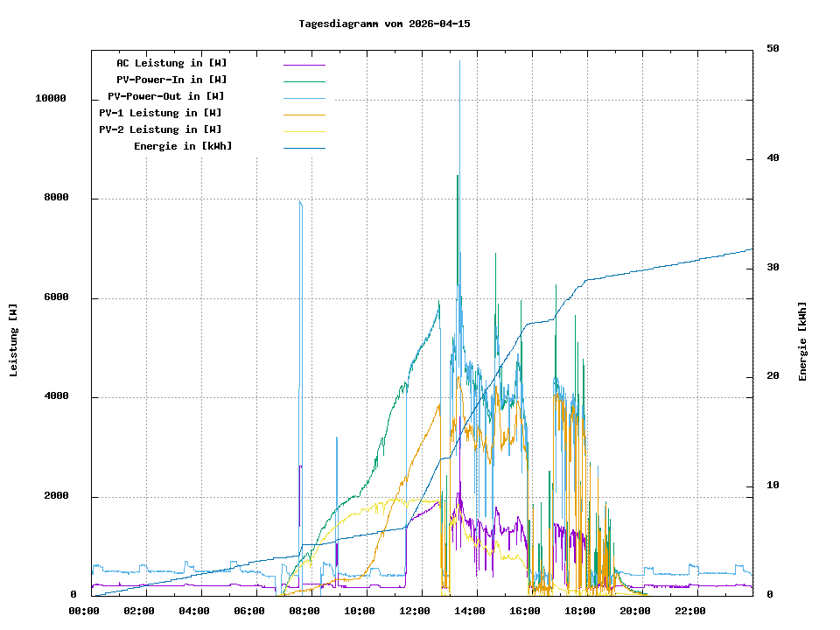
Task: Click the 18:00 label on the time axis
Action: tap(579, 611)
